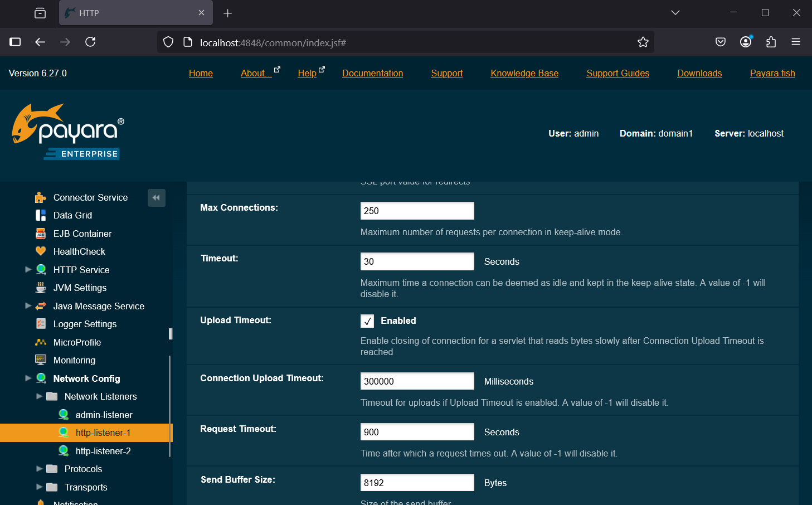Click the EJB Container jar icon
This screenshot has height=505, width=812.
click(x=41, y=234)
